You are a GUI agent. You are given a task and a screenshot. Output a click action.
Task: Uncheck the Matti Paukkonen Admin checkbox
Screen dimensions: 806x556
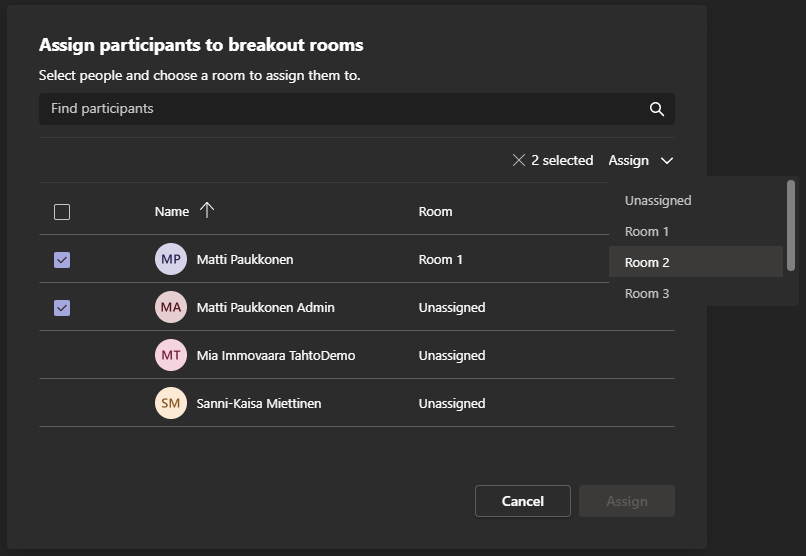[62, 308]
